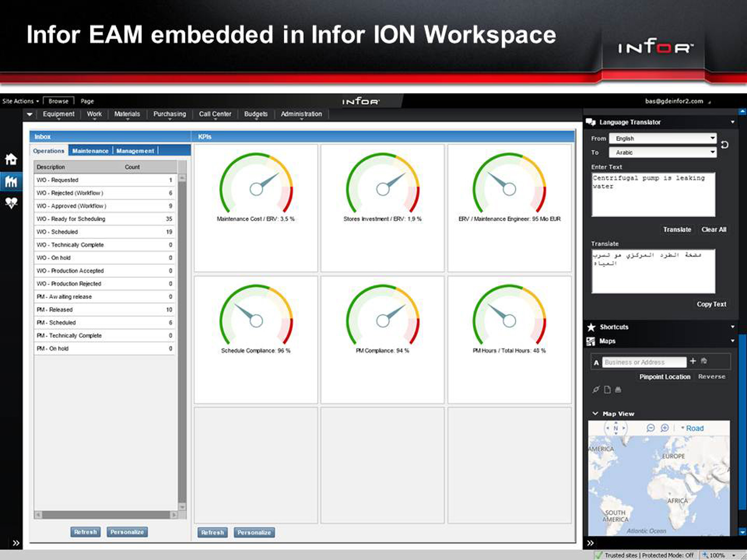This screenshot has height=560, width=747.
Task: Select the Shortcuts star icon
Action: pos(592,327)
